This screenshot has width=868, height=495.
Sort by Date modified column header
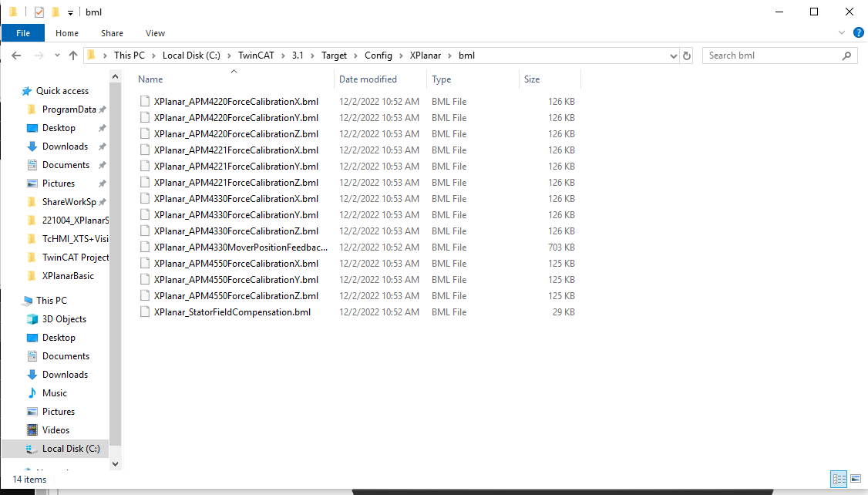pyautogui.click(x=368, y=79)
